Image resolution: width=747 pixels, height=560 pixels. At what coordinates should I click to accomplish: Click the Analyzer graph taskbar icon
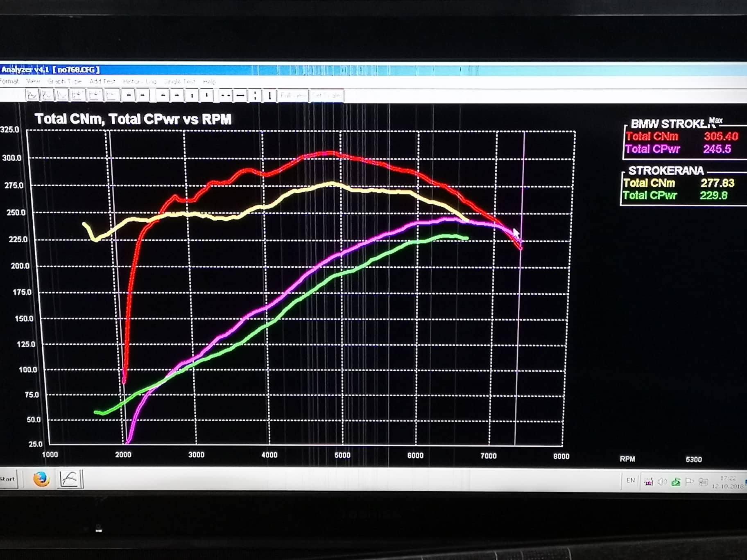pos(69,479)
